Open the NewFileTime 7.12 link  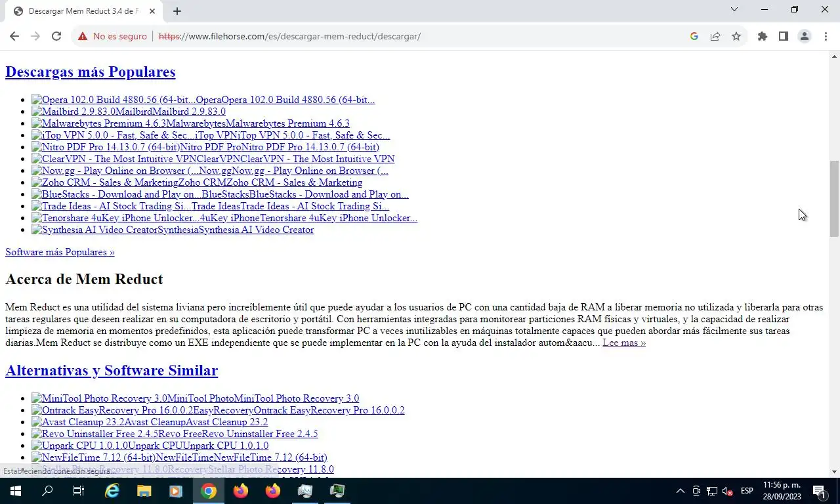tap(179, 457)
